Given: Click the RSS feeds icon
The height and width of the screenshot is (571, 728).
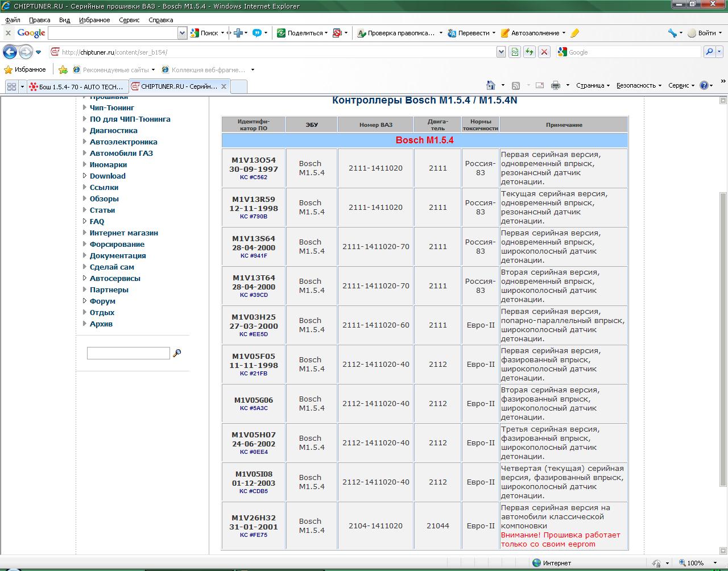Looking at the screenshot, I should click(x=516, y=85).
